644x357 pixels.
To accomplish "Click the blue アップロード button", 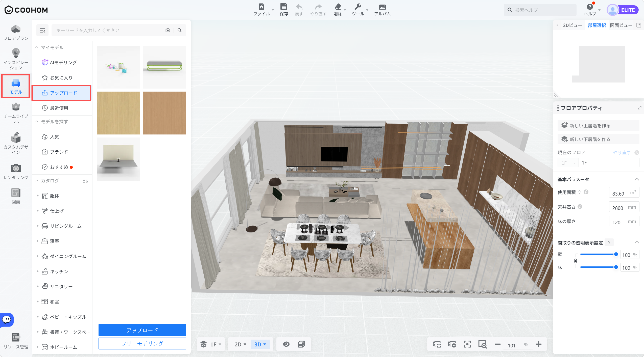I will pos(142,330).
